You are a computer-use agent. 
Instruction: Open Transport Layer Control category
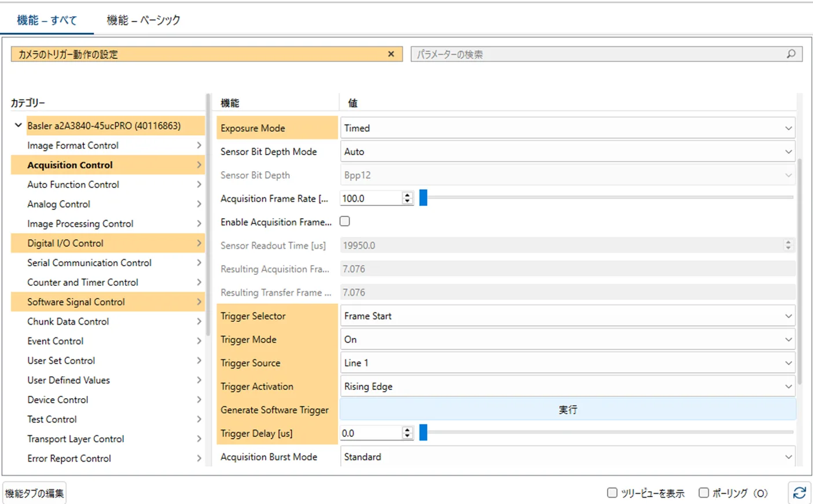click(108, 439)
